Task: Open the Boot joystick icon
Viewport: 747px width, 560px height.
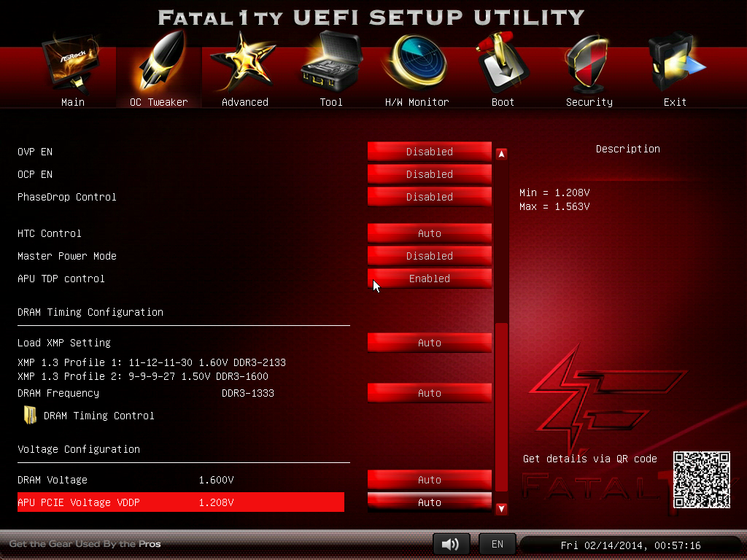Action: 501,62
